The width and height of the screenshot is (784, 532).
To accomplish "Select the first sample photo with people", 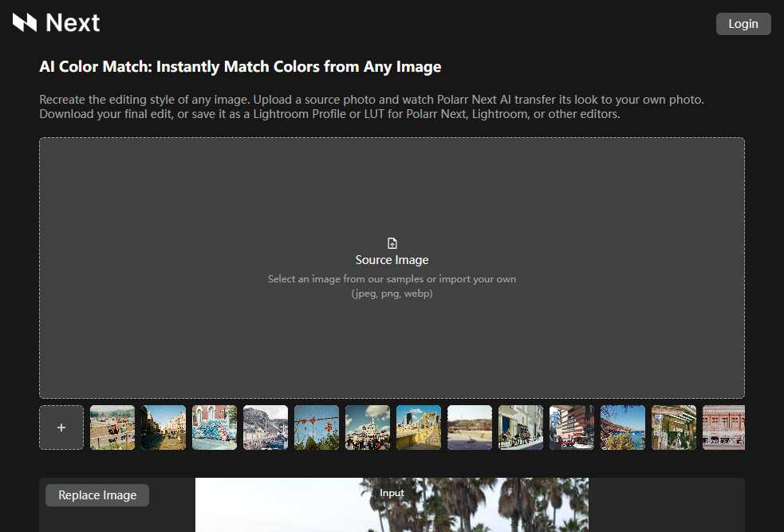I will pyautogui.click(x=112, y=428).
